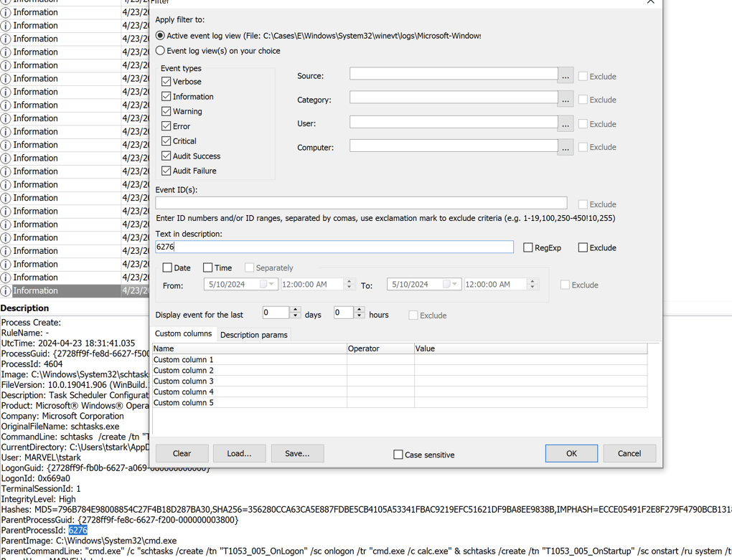Screen dimensions: 732x560
Task: Click the ParentImage cmd.exe line
Action: (89, 541)
